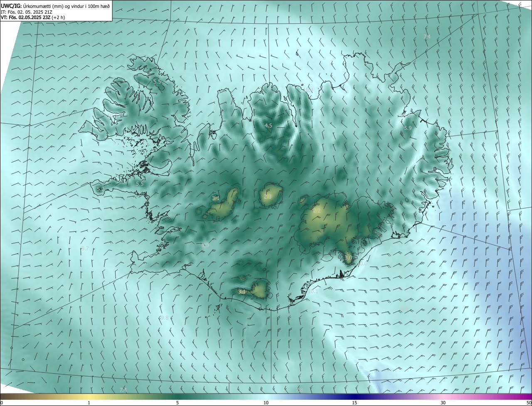Image resolution: width=532 pixels, height=406 pixels.
Task: Click the colour scale at the 1 label
Action: [89, 403]
